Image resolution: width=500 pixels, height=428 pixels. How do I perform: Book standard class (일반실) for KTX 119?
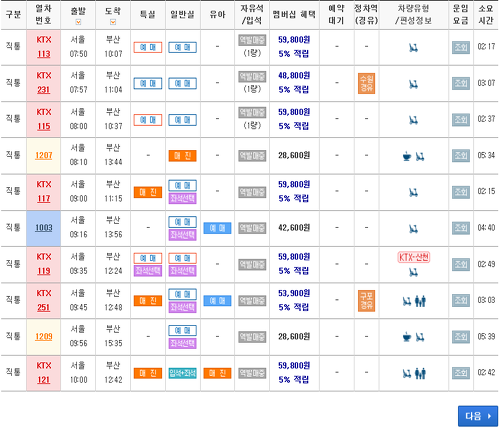click(182, 258)
